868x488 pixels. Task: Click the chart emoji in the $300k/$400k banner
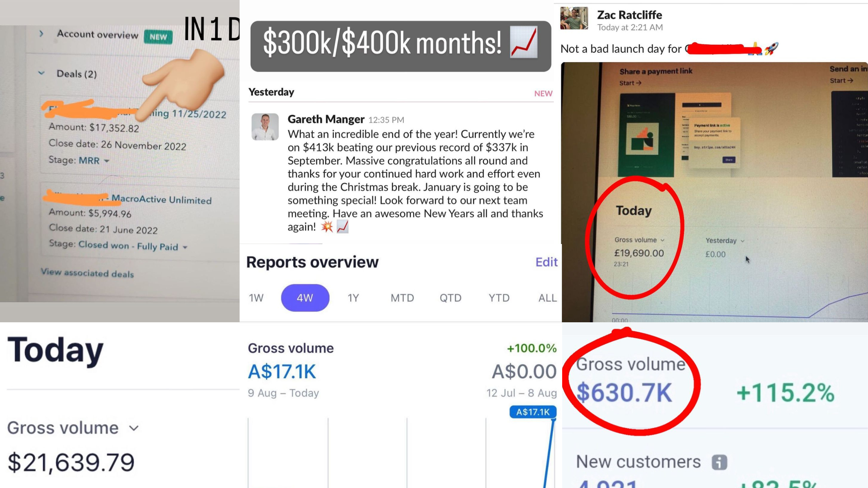coord(524,43)
